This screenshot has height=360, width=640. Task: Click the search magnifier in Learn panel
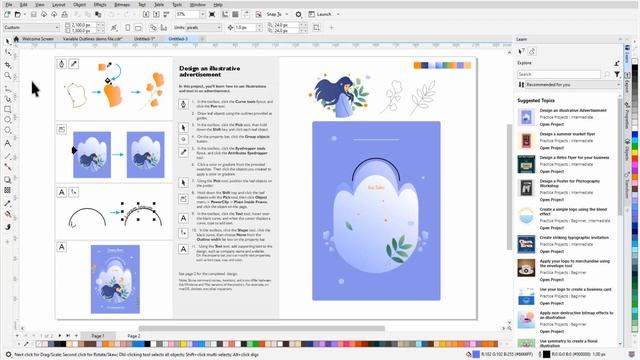coord(607,74)
